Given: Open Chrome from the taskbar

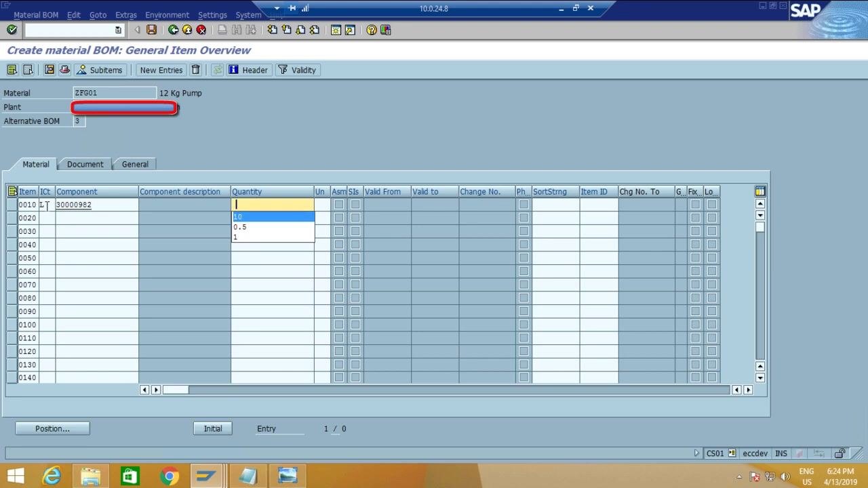Looking at the screenshot, I should (x=170, y=476).
